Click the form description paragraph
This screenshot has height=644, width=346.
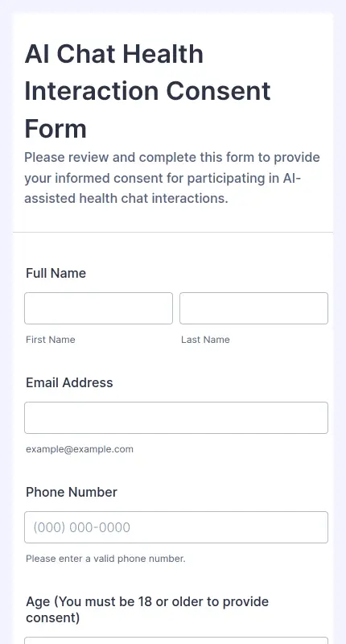[172, 178]
